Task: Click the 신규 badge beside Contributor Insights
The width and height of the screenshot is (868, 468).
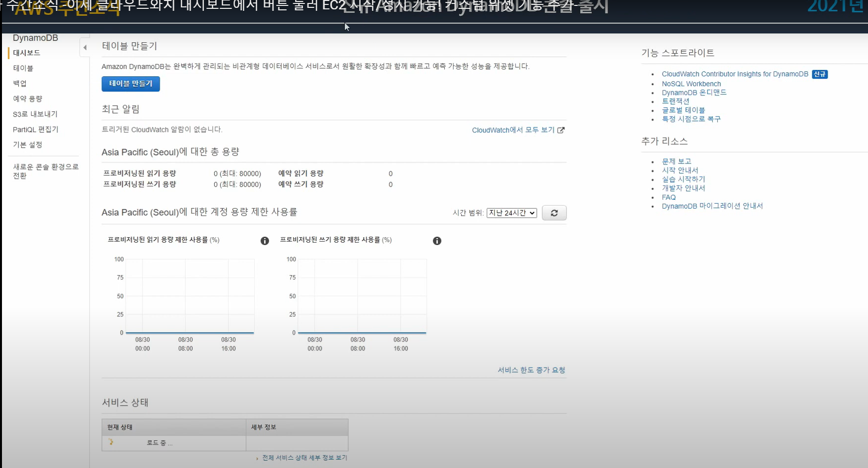Action: [x=820, y=74]
